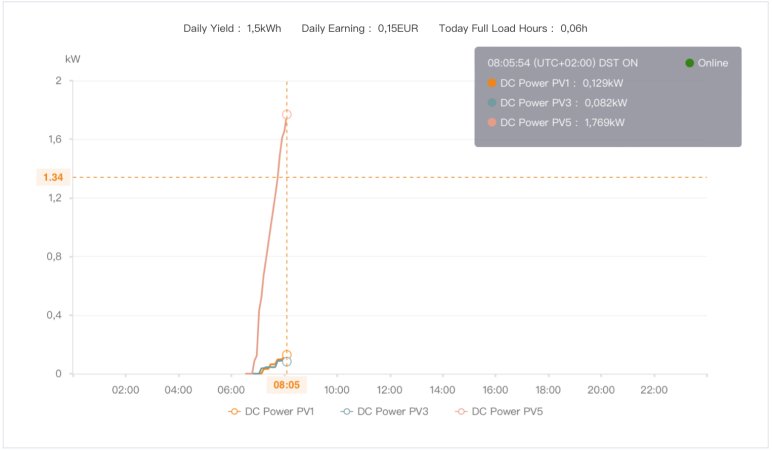Click the 12:00 tick on time axis

[x=389, y=390]
